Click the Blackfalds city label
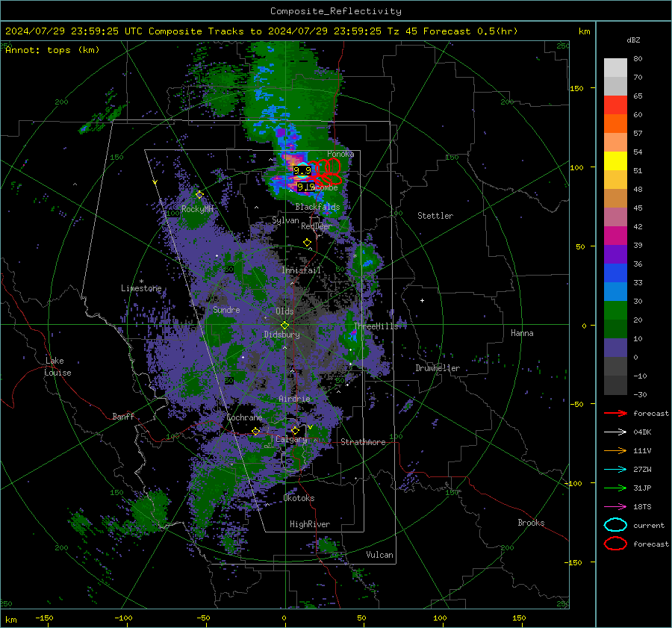This screenshot has width=672, height=628. (317, 207)
